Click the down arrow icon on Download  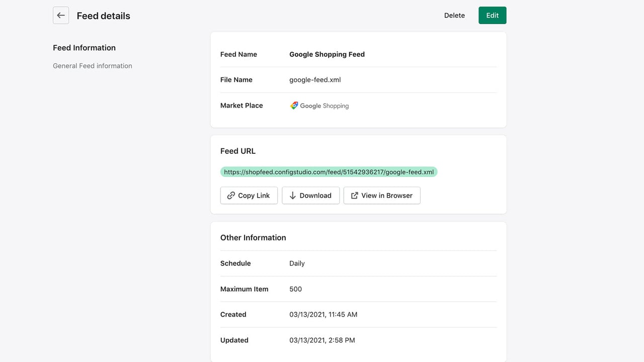pos(293,196)
